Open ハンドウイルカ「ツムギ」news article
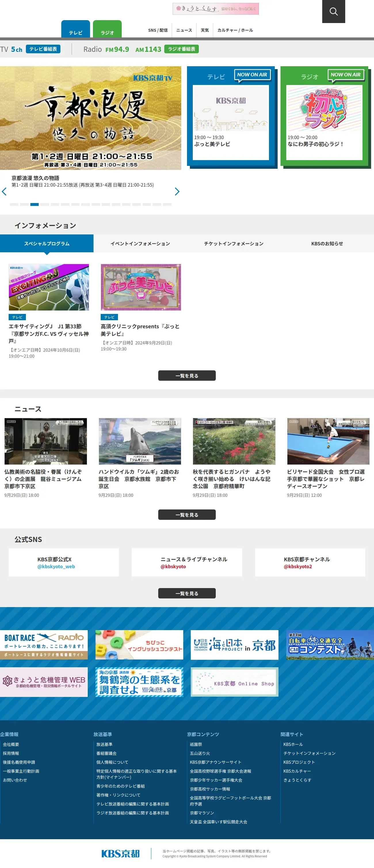 tap(140, 458)
